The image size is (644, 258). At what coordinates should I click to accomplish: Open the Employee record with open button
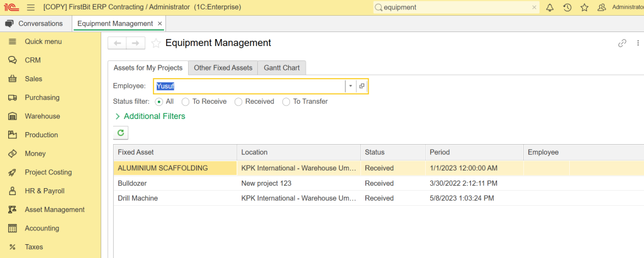click(x=362, y=86)
